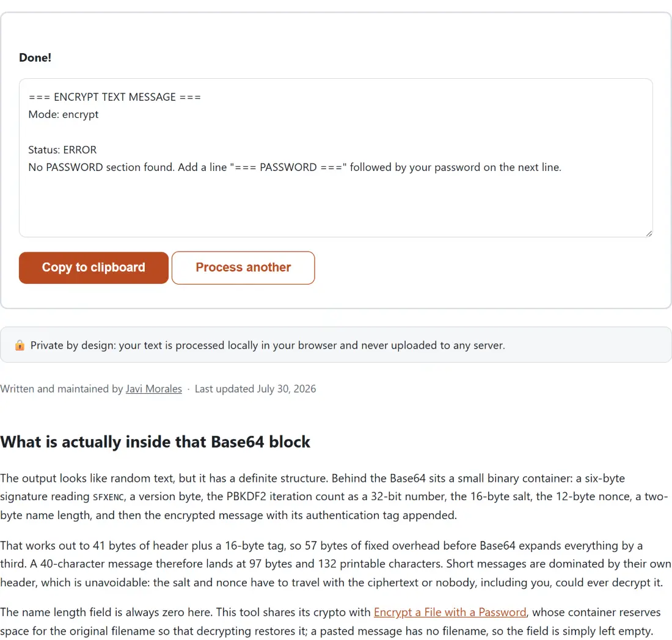Click the Private by design notice text

[268, 345]
